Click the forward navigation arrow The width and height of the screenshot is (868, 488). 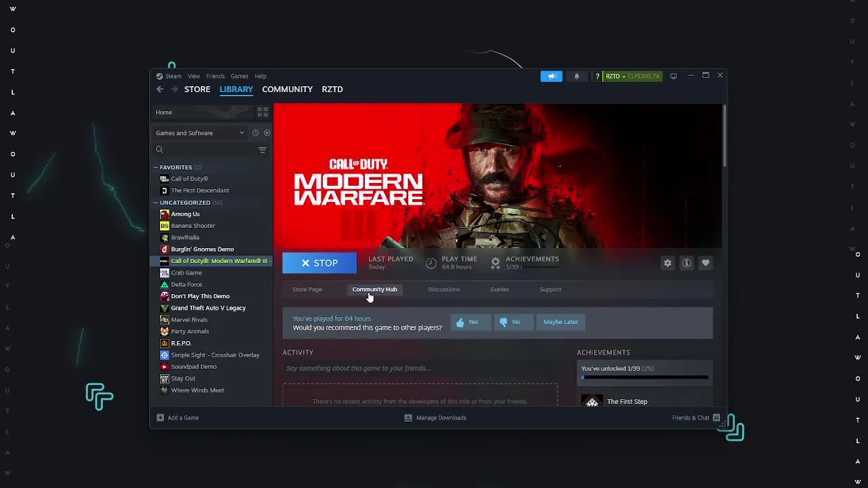click(174, 89)
